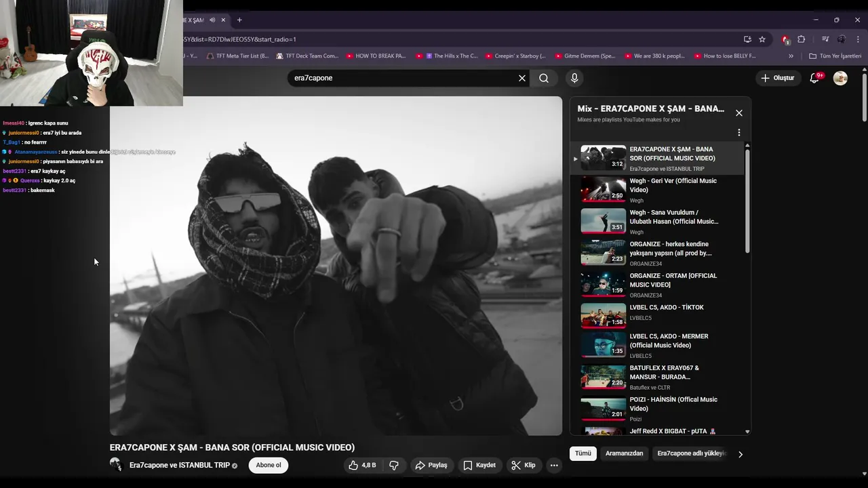Mute tab via speaker icon on tab
The height and width of the screenshot is (488, 868).
coord(212,20)
